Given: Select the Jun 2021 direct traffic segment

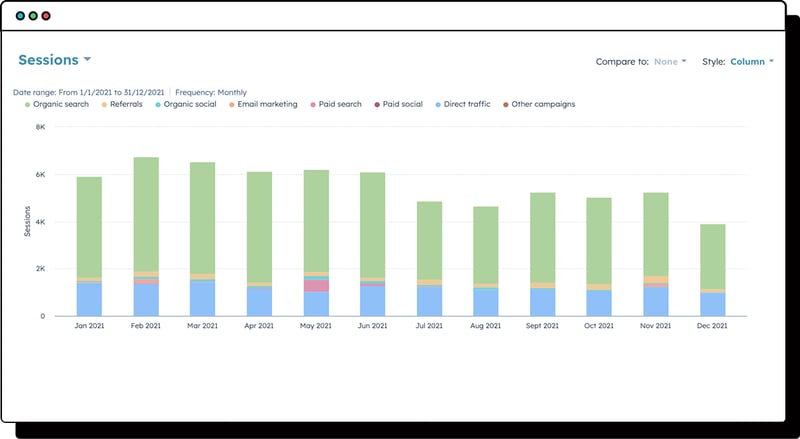Looking at the screenshot, I should tap(373, 301).
